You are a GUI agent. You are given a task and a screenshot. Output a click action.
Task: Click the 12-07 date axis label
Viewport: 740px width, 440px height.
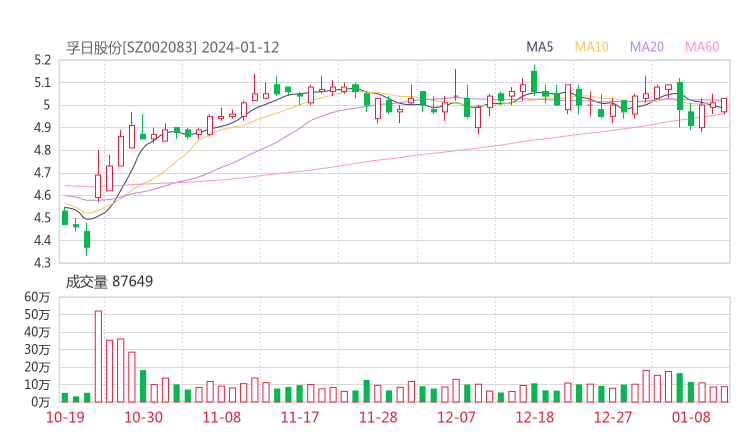point(456,417)
